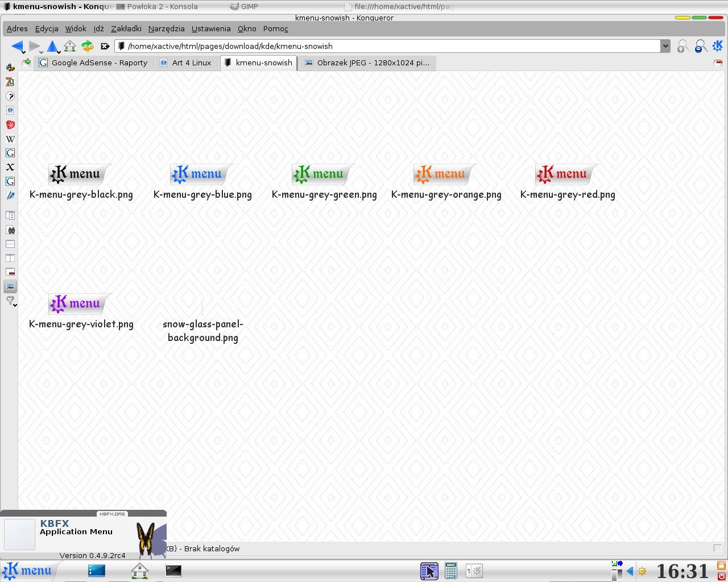
Task: Log out with the red power icon
Action: pos(721,576)
